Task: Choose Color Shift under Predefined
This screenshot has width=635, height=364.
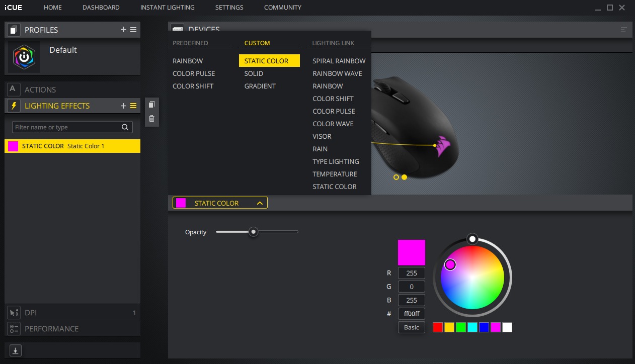Action: pyautogui.click(x=193, y=86)
